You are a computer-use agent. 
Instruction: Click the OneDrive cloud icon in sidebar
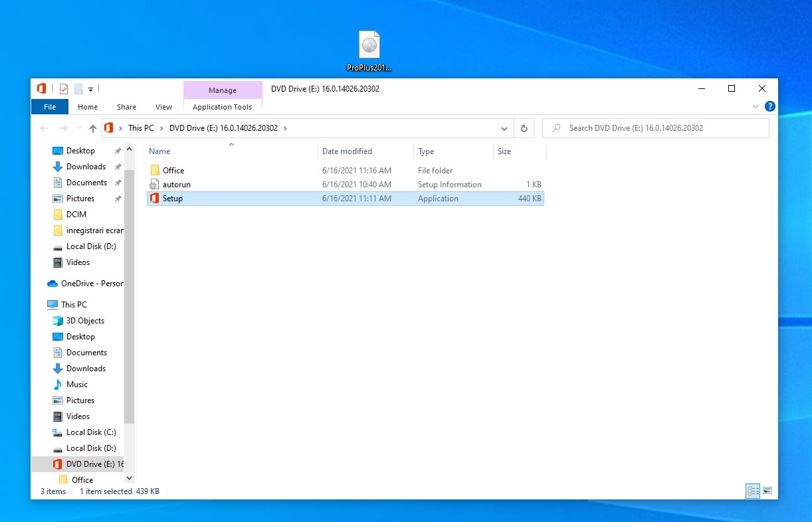52,284
